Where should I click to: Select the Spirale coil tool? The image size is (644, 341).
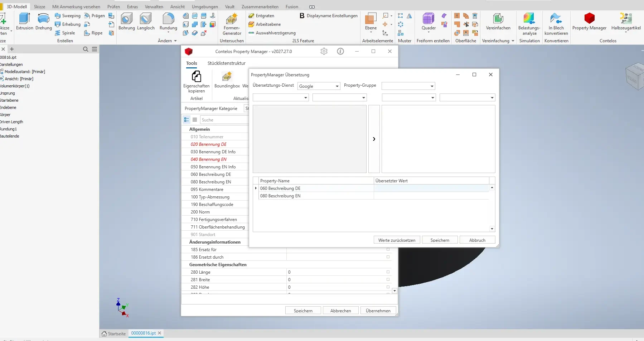pyautogui.click(x=65, y=33)
